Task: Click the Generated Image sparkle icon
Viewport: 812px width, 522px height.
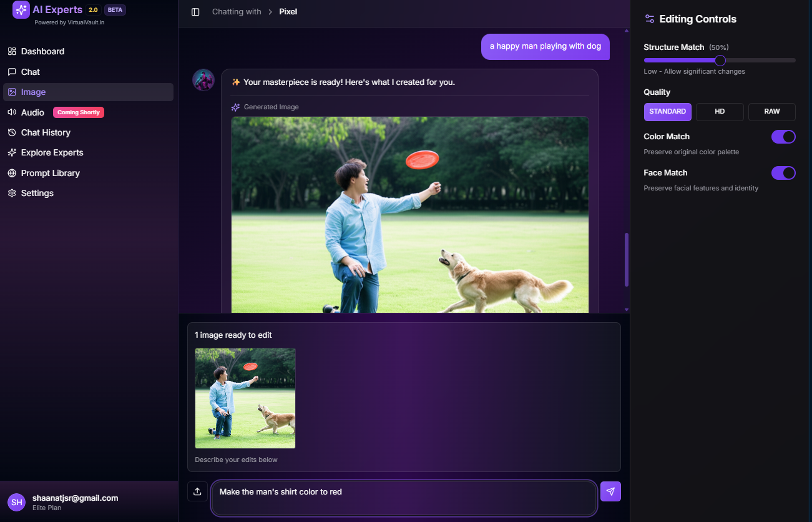Action: pos(235,107)
